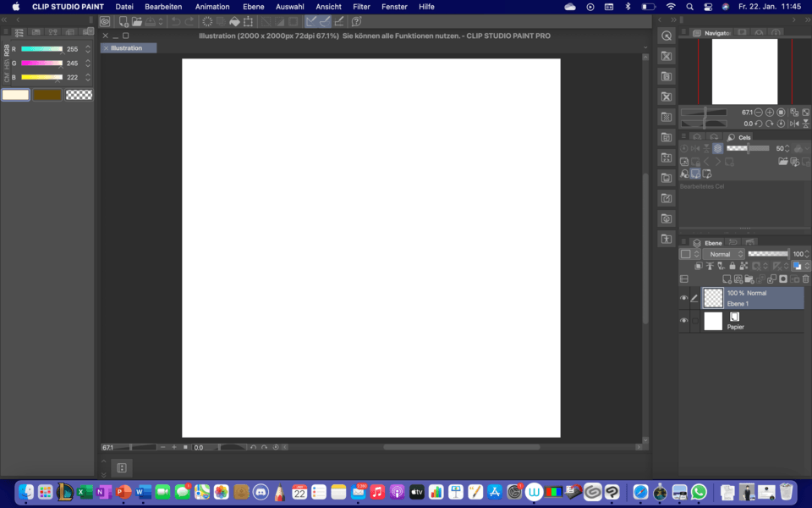812x508 pixels.
Task: Select the transparent color swatch
Action: (x=80, y=94)
